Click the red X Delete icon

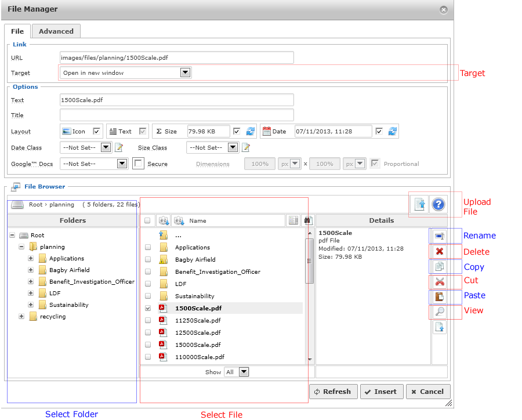click(x=440, y=251)
